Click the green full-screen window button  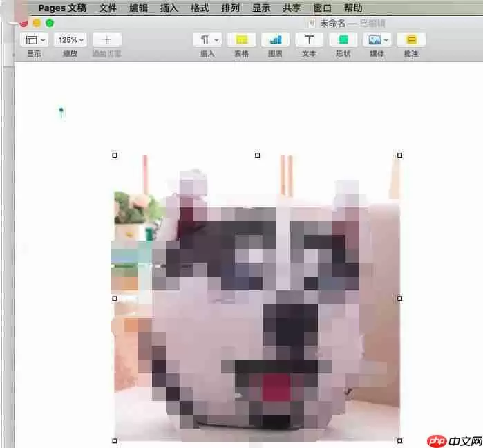pyautogui.click(x=50, y=23)
